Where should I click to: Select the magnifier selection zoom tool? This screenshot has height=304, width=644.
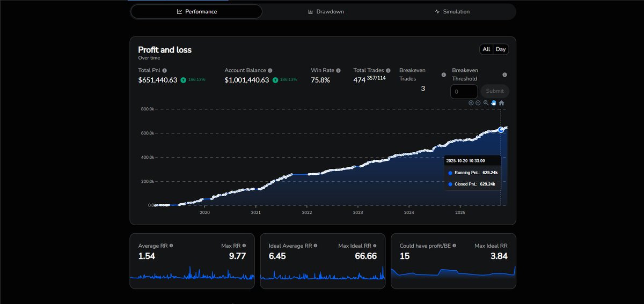click(486, 103)
